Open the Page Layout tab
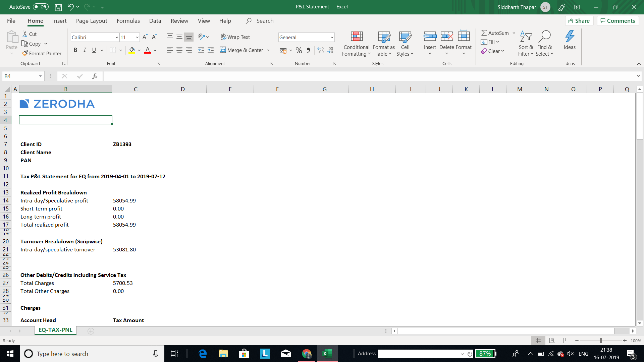Viewport: 644px width, 362px height. click(x=92, y=21)
